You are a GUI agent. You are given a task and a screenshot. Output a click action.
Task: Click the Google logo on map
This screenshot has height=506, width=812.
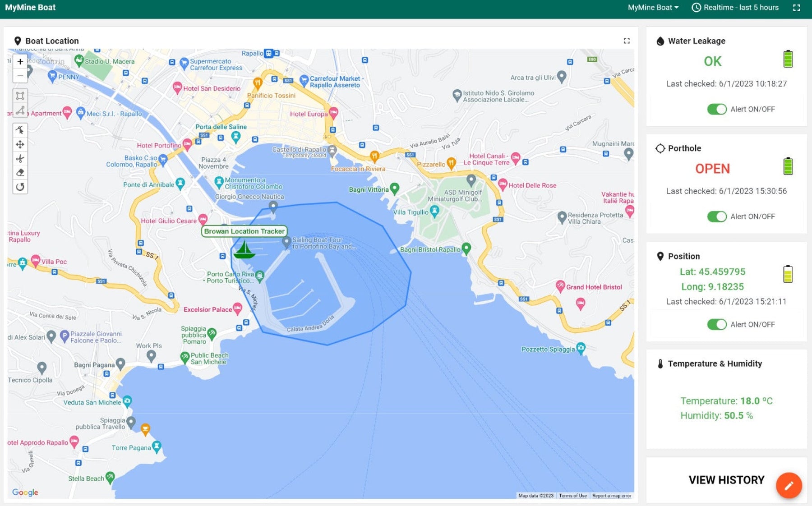point(25,492)
